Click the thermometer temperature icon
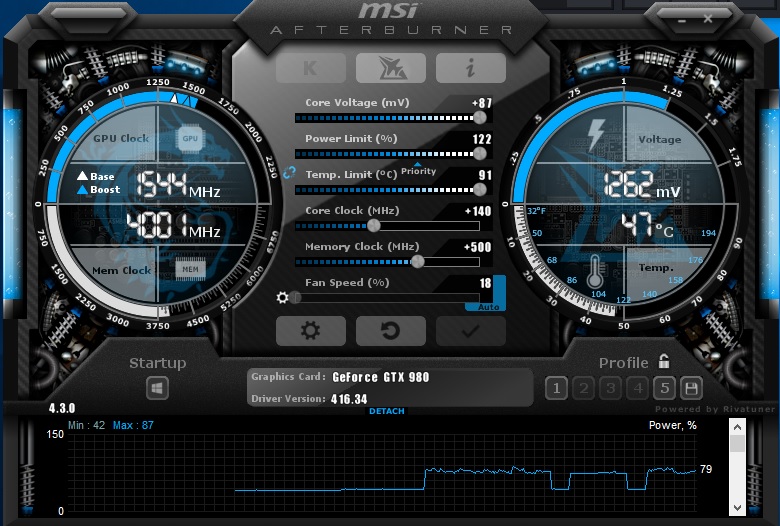The height and width of the screenshot is (526, 780). 595,272
